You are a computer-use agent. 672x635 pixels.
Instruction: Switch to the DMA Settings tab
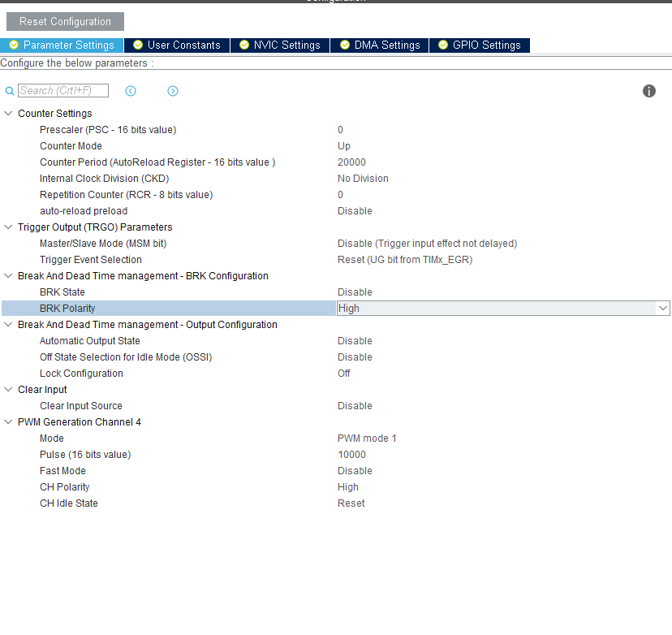380,45
